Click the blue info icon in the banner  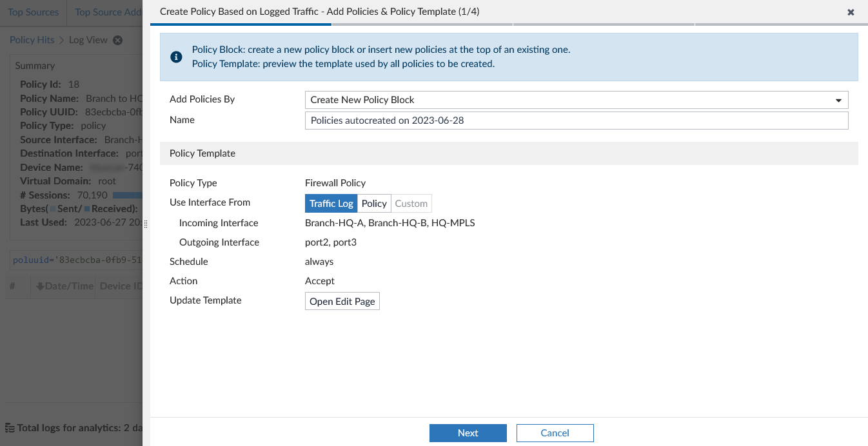176,57
